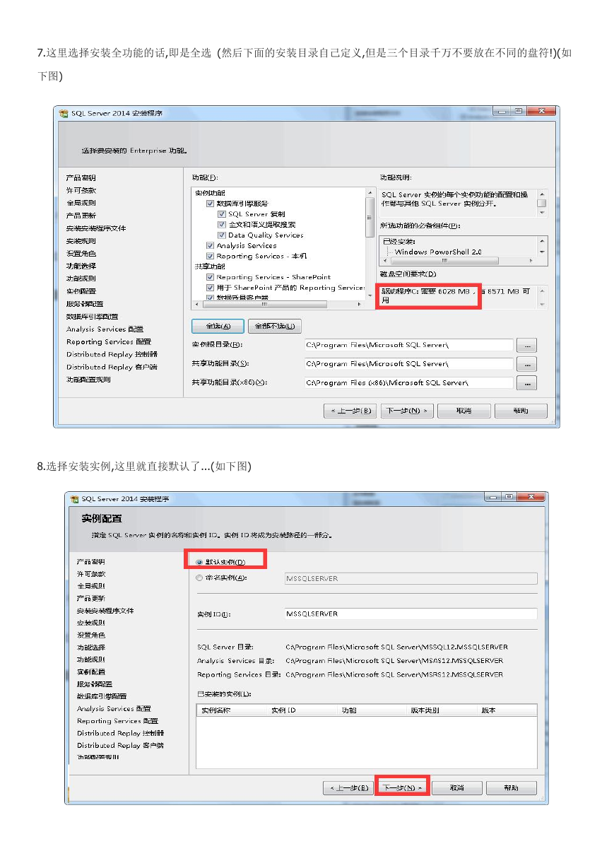Select the 共享功能 group in the feature tree

[210, 266]
